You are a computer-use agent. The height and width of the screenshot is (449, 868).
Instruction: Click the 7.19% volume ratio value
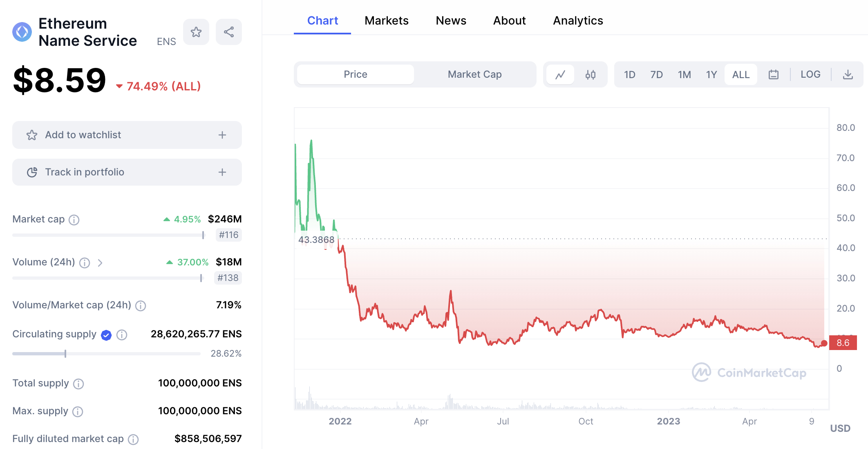click(x=228, y=305)
